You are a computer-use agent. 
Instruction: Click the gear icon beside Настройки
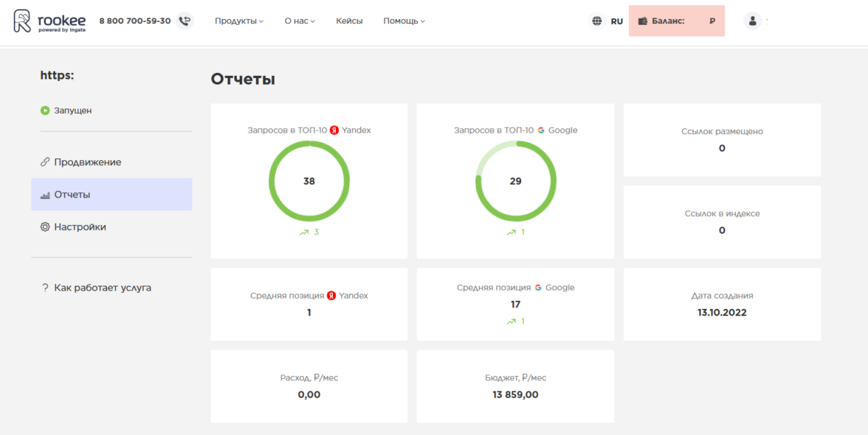45,227
